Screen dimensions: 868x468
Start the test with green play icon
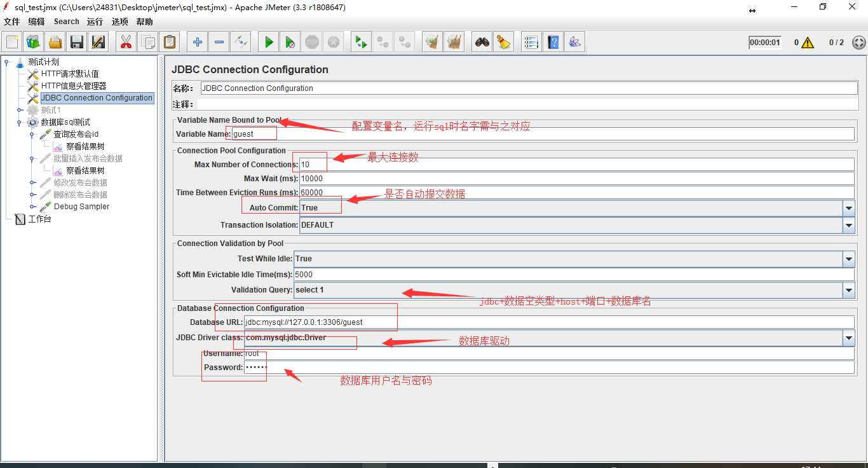click(x=269, y=42)
